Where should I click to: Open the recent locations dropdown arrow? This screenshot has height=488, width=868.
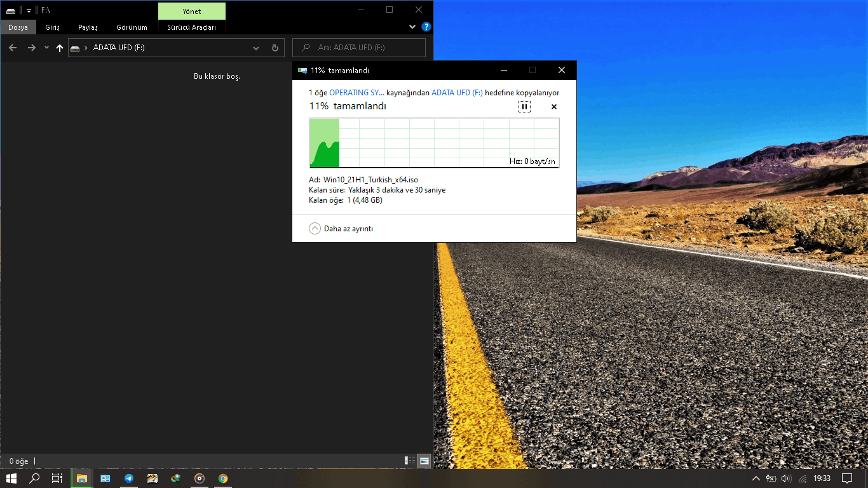pos(46,48)
